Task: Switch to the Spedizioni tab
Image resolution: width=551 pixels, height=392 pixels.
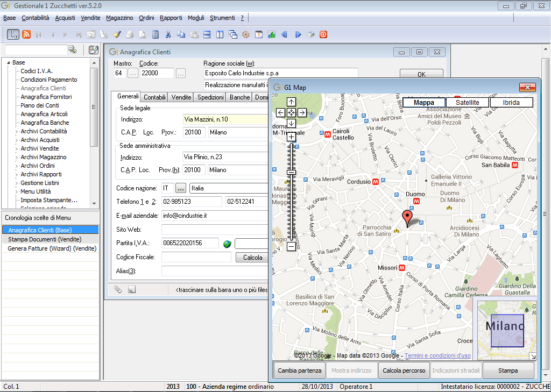Action: click(210, 97)
